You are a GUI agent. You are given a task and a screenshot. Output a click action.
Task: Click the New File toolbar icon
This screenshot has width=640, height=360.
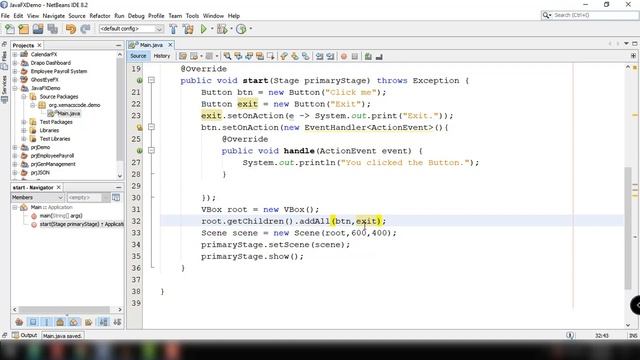point(10,29)
